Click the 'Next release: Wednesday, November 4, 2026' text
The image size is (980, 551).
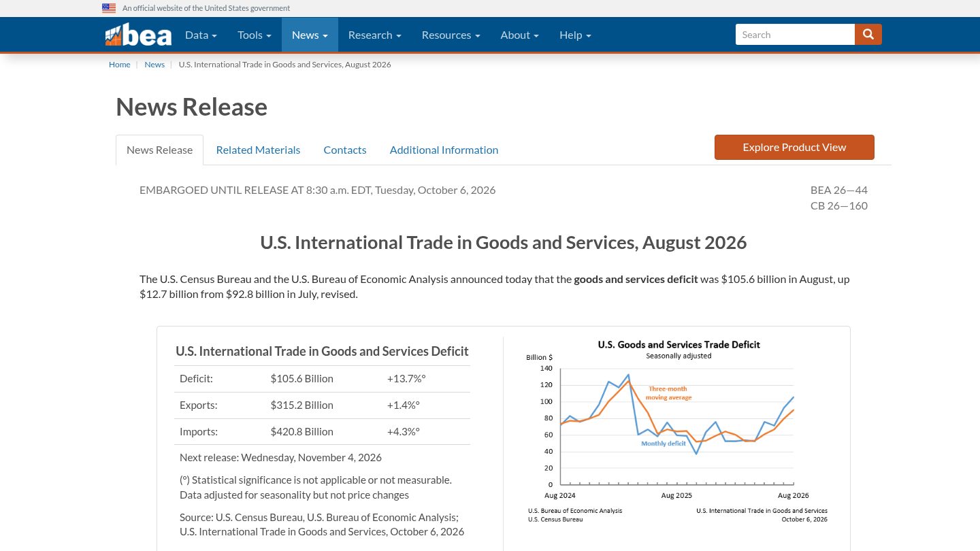280,457
